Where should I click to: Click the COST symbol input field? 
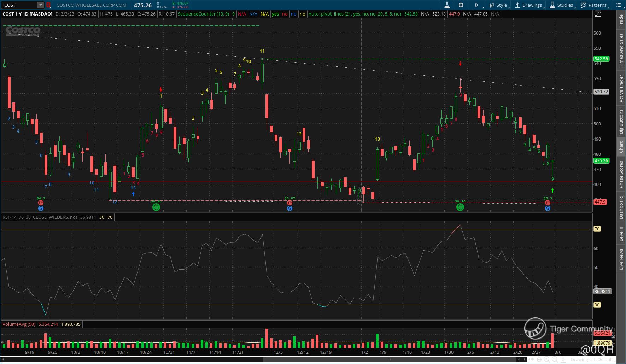coord(19,5)
